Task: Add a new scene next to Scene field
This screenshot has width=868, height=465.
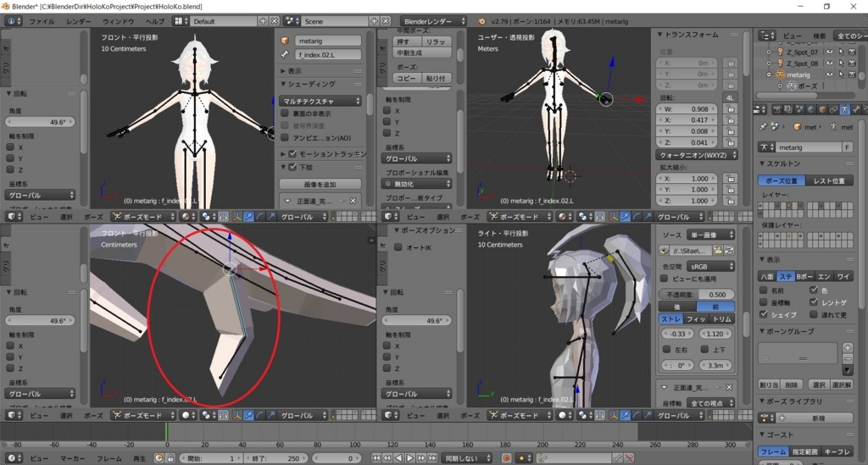Action: pyautogui.click(x=374, y=21)
